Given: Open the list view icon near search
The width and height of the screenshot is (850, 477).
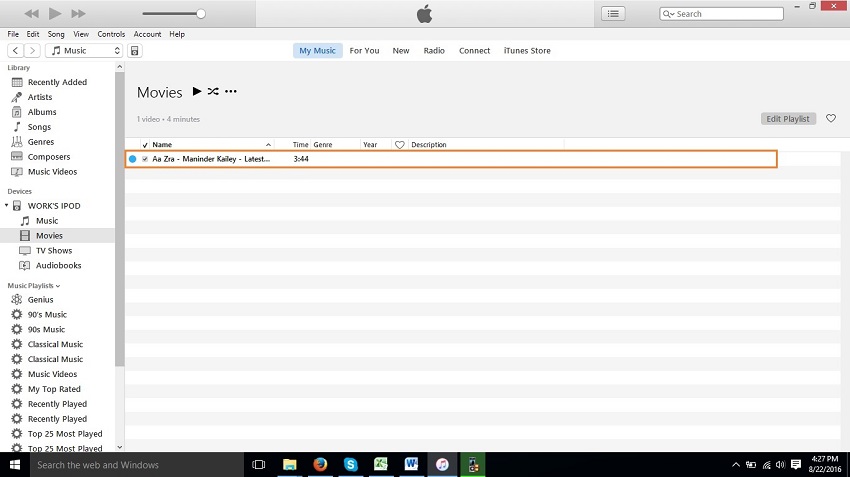Looking at the screenshot, I should tap(613, 14).
